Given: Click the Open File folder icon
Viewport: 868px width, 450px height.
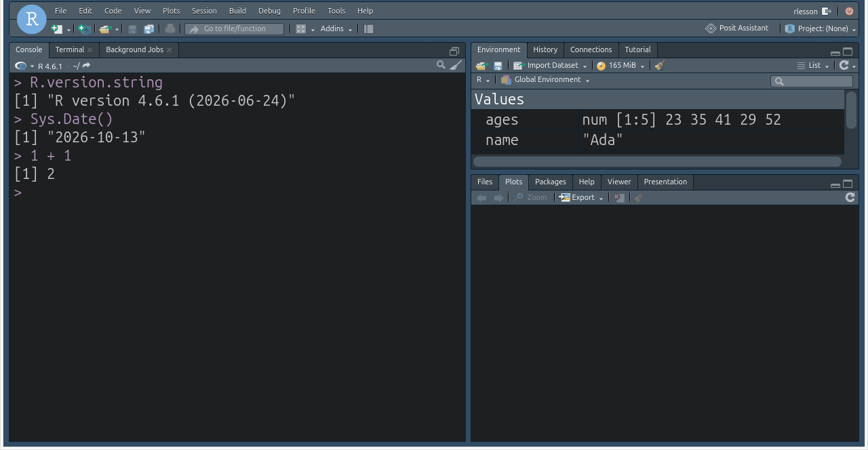Looking at the screenshot, I should (x=104, y=29).
